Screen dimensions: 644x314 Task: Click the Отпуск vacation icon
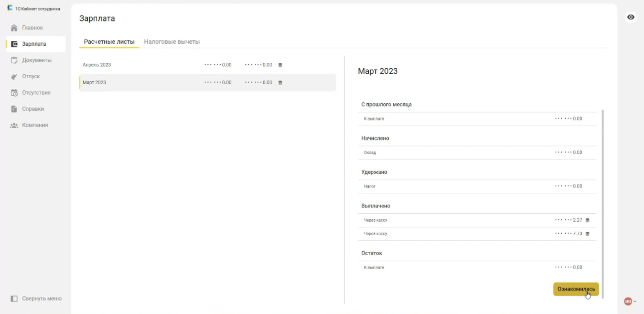pos(14,77)
